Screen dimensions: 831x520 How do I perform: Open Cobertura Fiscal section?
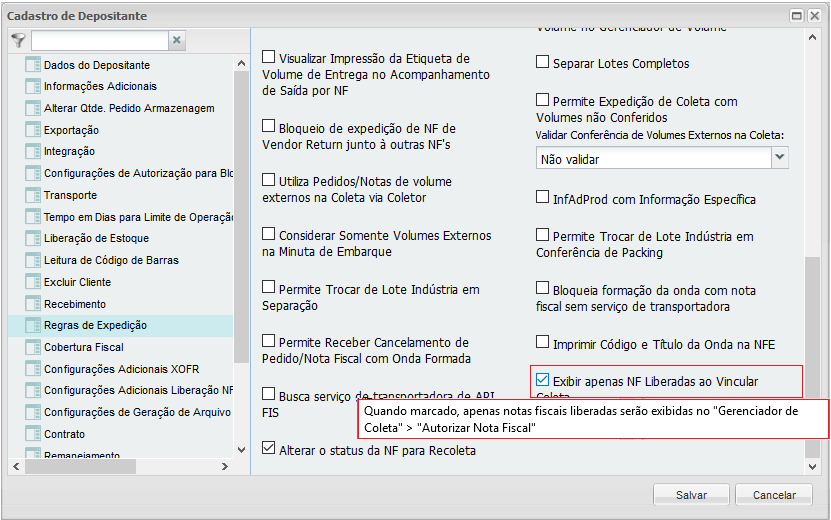point(84,347)
